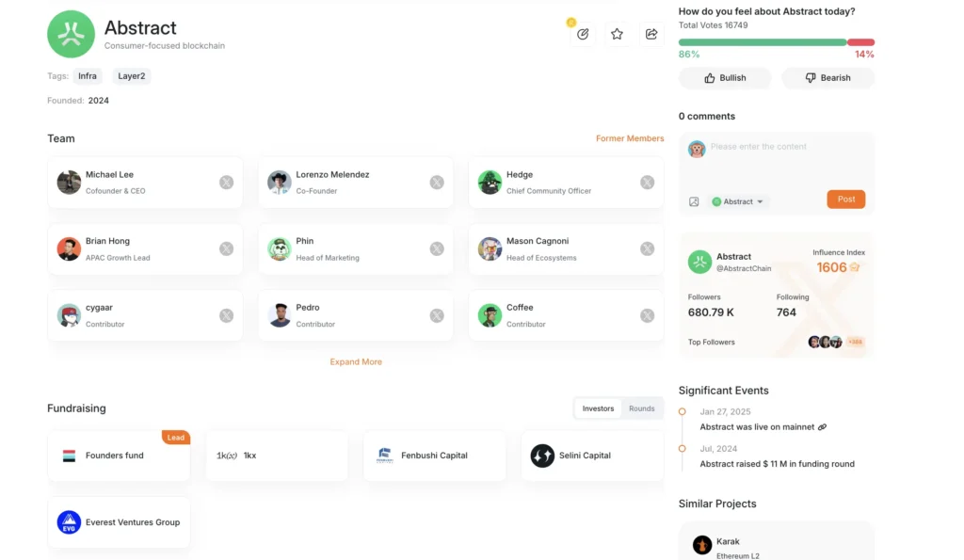Open Lorenzo Melendez's X profile icon
The width and height of the screenshot is (964, 560).
(437, 183)
